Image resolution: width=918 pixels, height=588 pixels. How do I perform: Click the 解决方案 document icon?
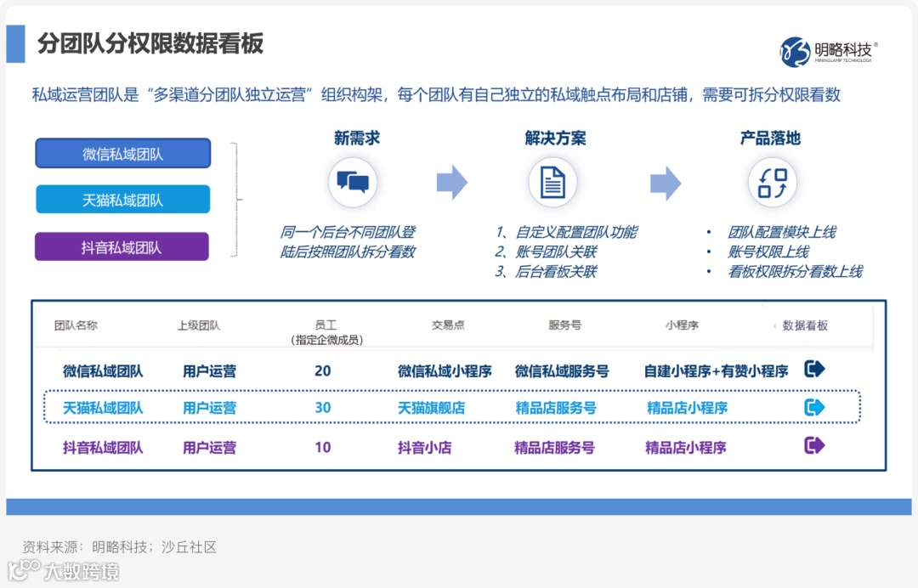click(x=552, y=182)
